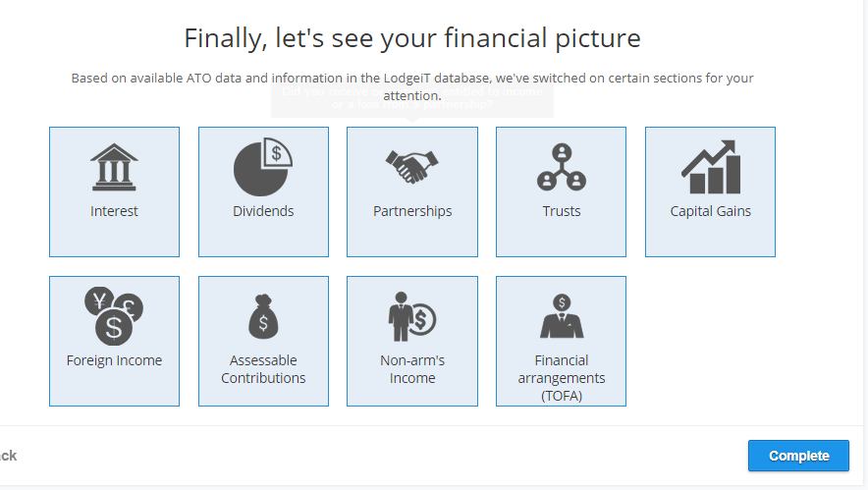The height and width of the screenshot is (490, 868).
Task: Select the money bag Assessable Contributions icon
Action: point(263,316)
